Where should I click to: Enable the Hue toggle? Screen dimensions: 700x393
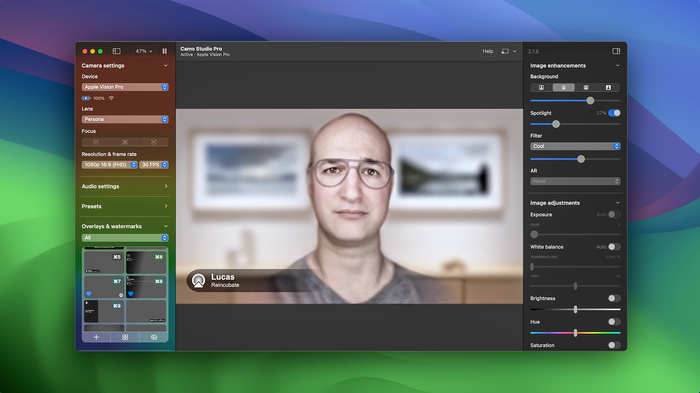pyautogui.click(x=614, y=322)
